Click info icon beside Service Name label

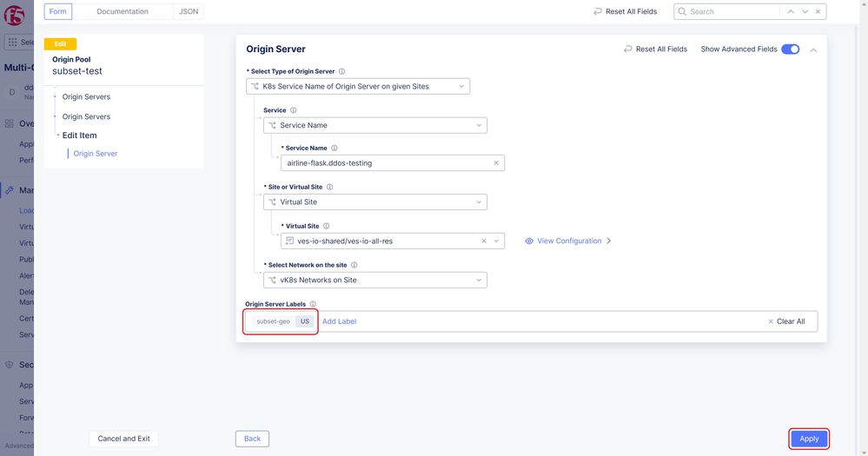[x=335, y=149]
